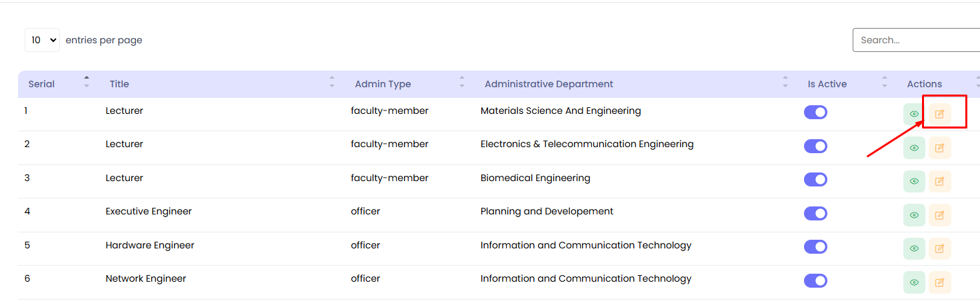This screenshot has width=980, height=301.
Task: Click the Actions column header
Action: 924,84
